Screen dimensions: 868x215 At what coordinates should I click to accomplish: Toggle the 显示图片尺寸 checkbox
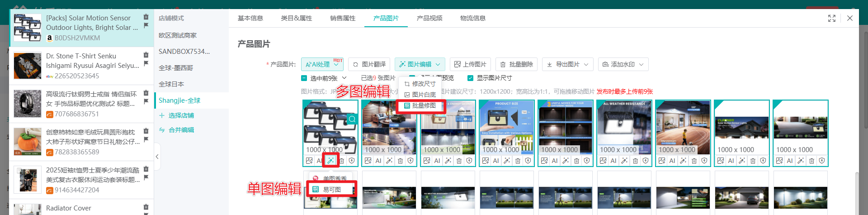pos(470,78)
